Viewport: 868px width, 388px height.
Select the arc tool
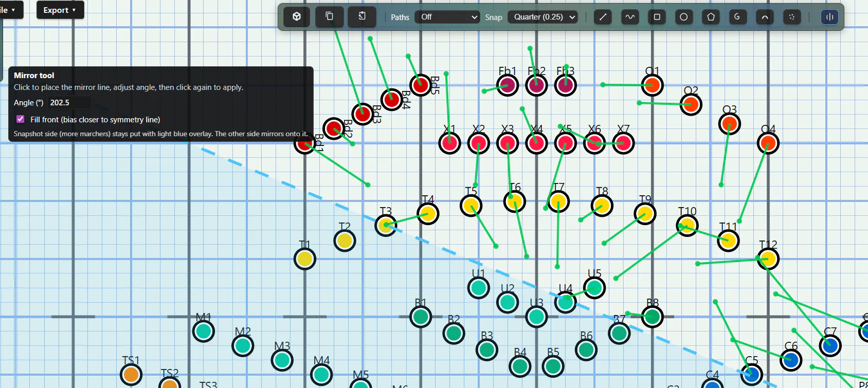(765, 17)
